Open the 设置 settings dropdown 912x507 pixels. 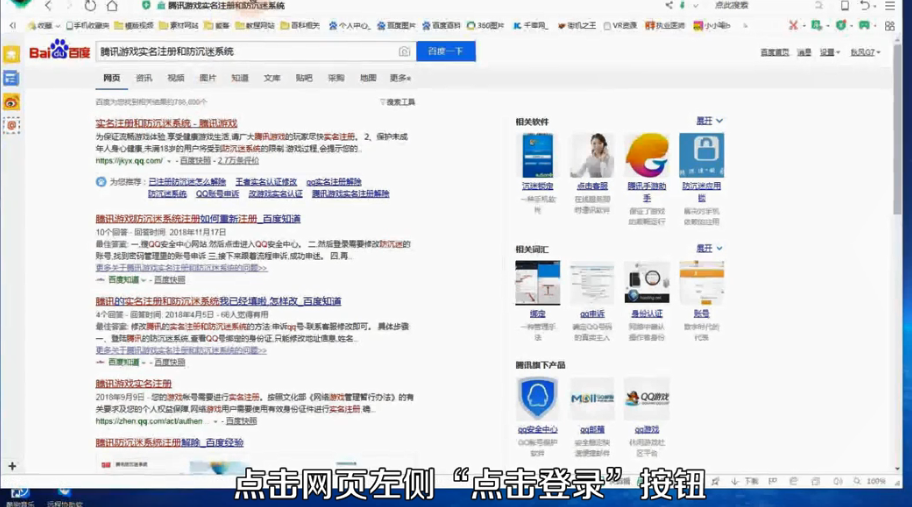[x=830, y=52]
